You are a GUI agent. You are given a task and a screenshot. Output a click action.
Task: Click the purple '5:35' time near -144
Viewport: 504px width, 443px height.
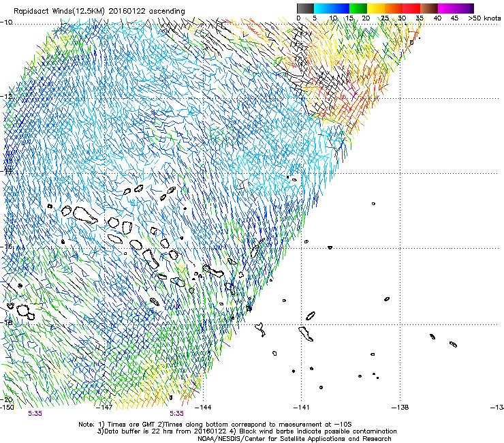point(177,414)
